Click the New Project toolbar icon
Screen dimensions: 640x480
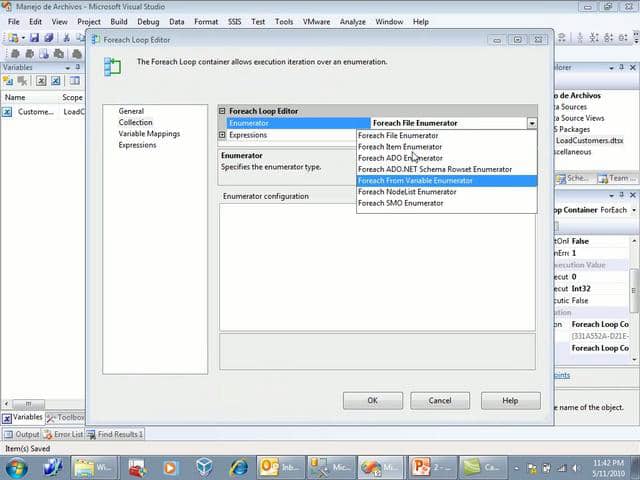tap(13, 38)
